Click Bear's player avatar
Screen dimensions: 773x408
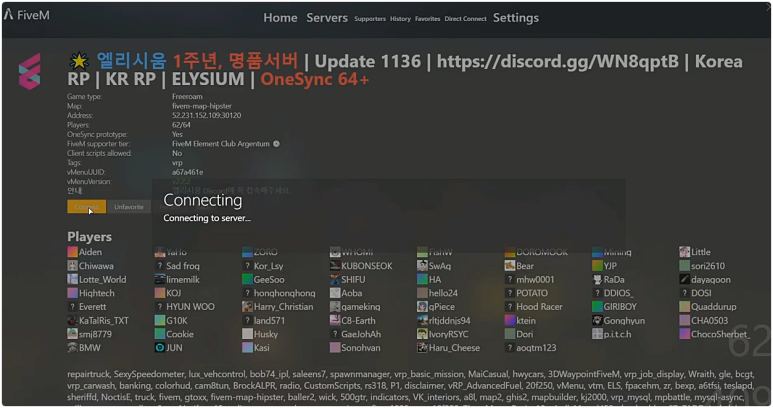coord(510,266)
